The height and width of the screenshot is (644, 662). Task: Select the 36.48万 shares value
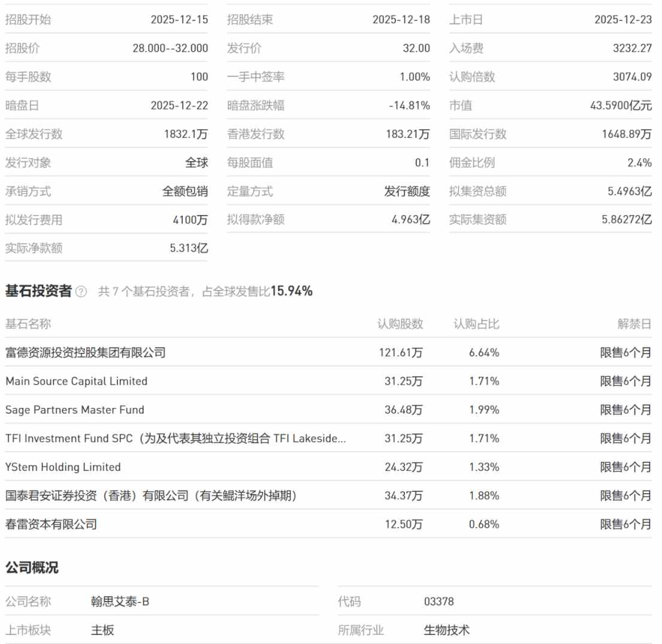coord(404,410)
